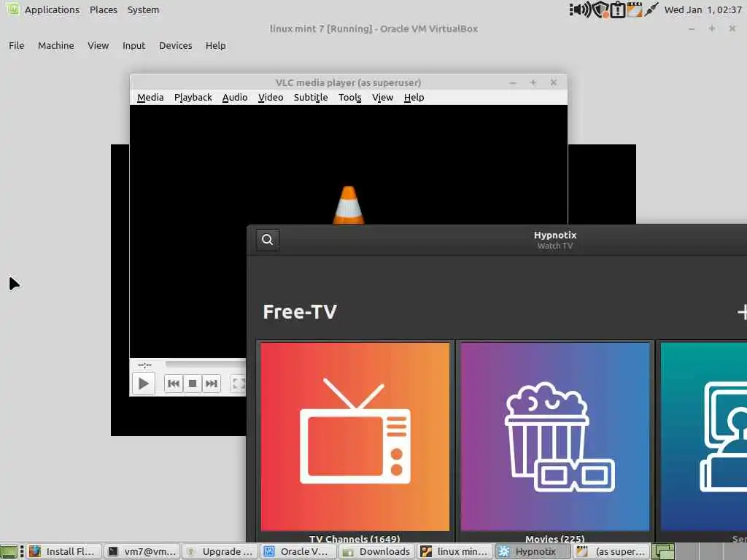This screenshot has height=560, width=747.
Task: Click the workspace switcher icon in the taskbar
Action: (x=663, y=551)
